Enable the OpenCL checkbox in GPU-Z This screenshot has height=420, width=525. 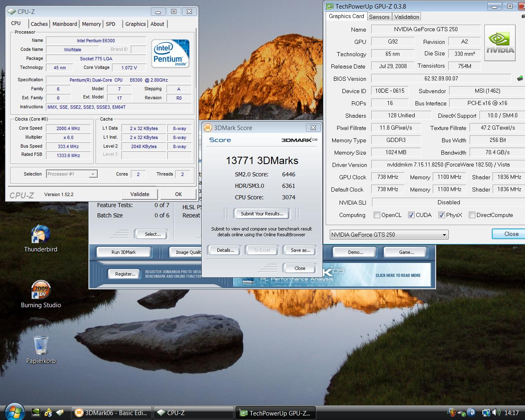tap(377, 215)
